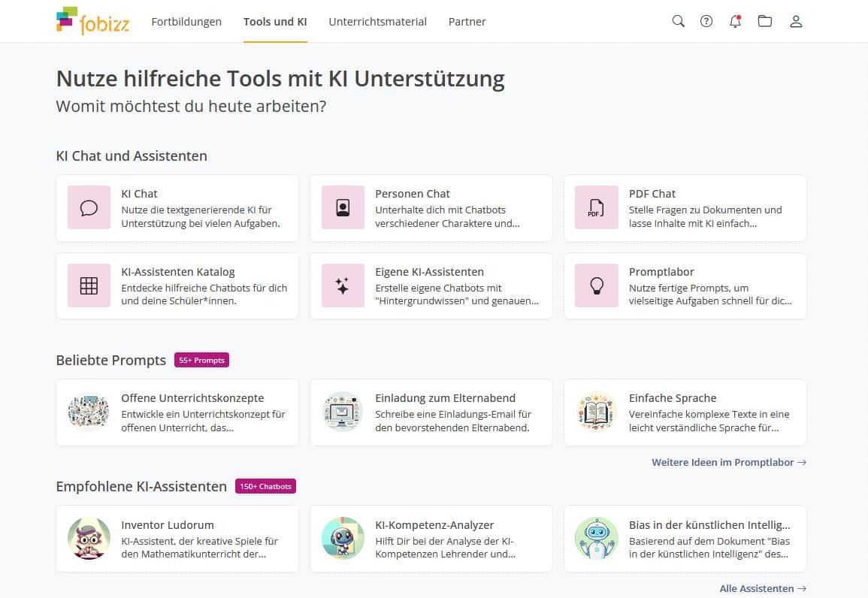This screenshot has width=868, height=598.
Task: Click the 55+ Prompts badge
Action: click(x=201, y=361)
